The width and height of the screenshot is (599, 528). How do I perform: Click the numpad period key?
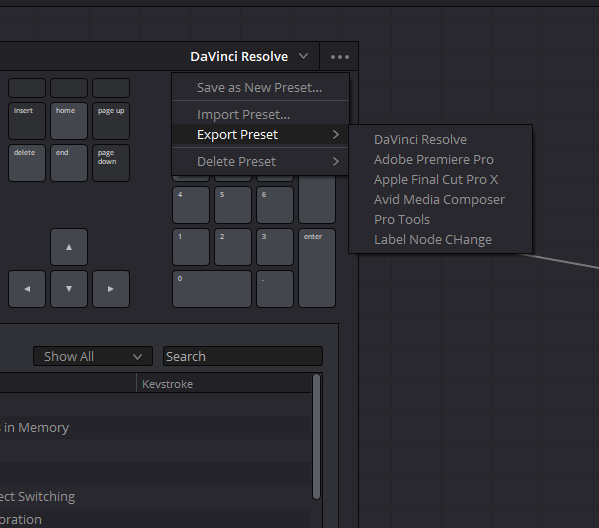click(275, 289)
